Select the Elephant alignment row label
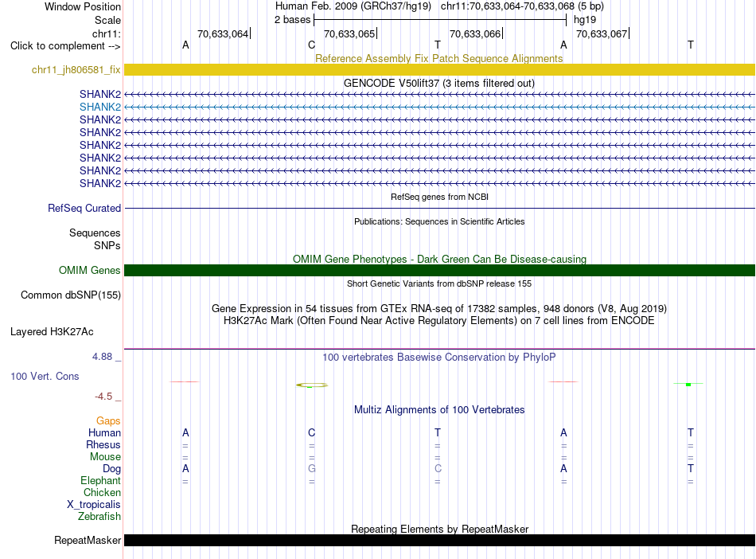Viewport: 756px width, 559px height. 100,481
